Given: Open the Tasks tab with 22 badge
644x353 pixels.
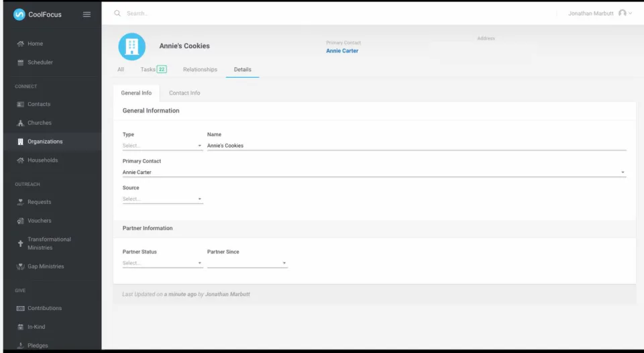Looking at the screenshot, I should click(153, 69).
